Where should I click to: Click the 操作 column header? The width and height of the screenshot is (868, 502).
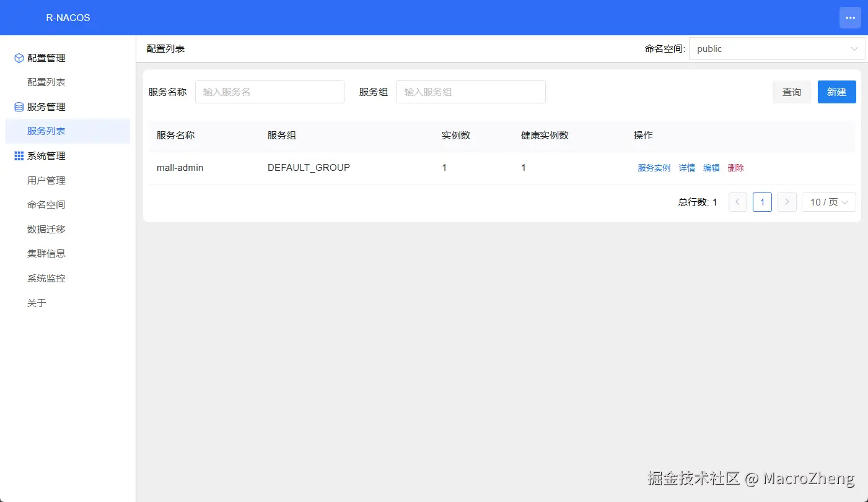coord(643,136)
